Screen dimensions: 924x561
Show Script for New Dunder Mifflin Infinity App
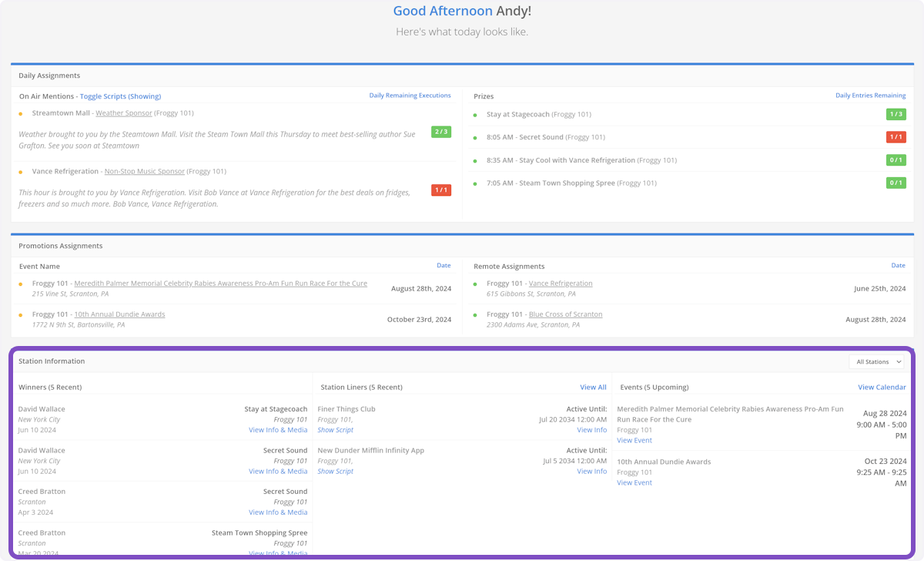coord(335,472)
